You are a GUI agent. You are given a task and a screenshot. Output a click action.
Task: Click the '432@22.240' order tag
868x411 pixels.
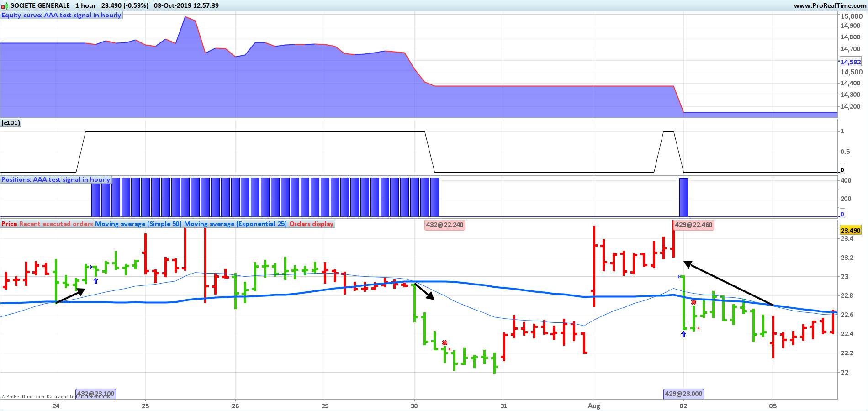click(x=445, y=225)
